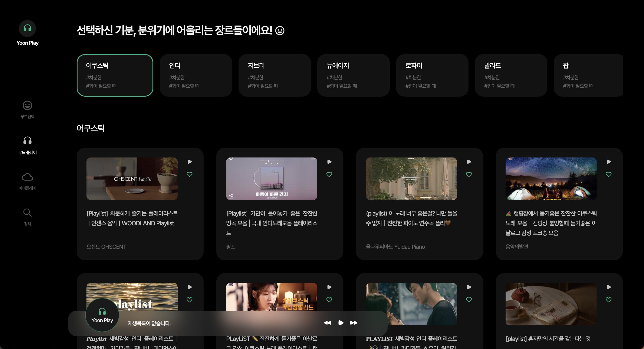
Task: Click the 무드 플레이 headphones sidebar icon
Action: pyautogui.click(x=27, y=141)
